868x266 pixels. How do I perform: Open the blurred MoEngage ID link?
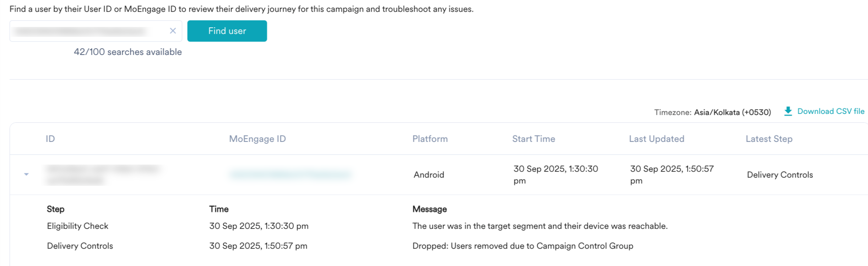click(x=290, y=174)
